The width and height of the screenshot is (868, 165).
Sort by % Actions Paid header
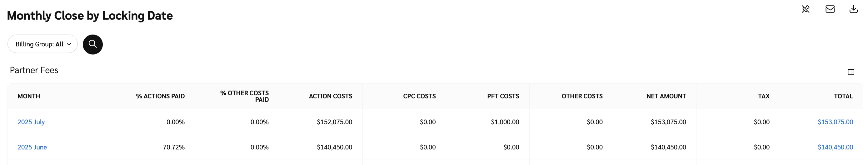tap(160, 97)
